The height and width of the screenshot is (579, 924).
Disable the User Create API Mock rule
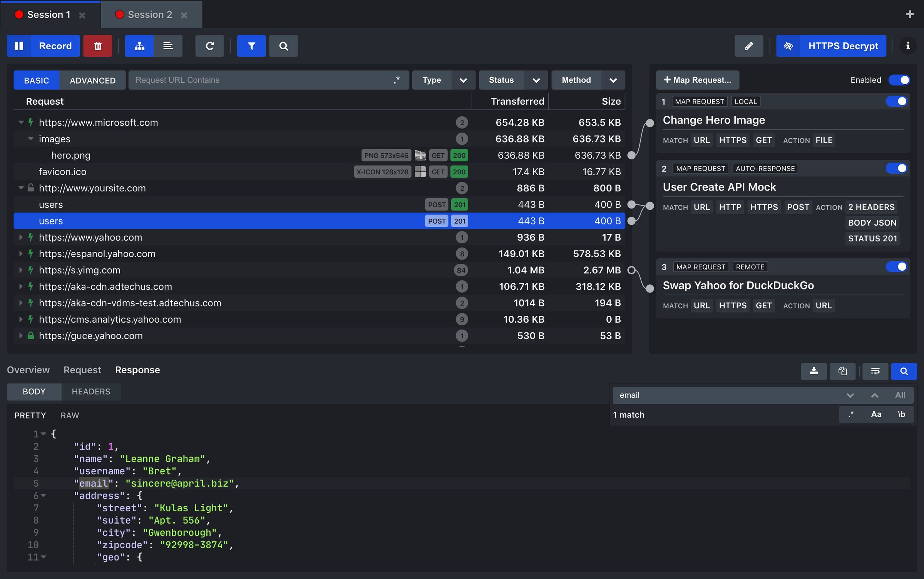click(x=897, y=168)
